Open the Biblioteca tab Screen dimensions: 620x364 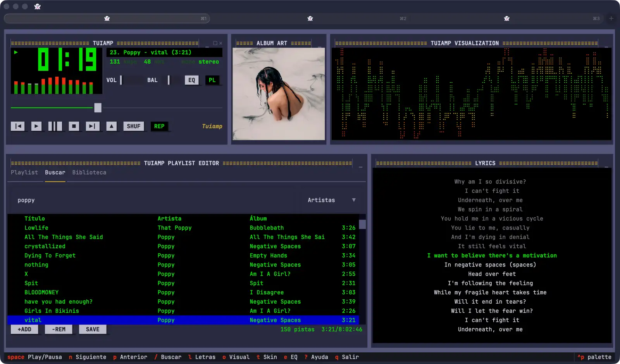click(x=89, y=173)
